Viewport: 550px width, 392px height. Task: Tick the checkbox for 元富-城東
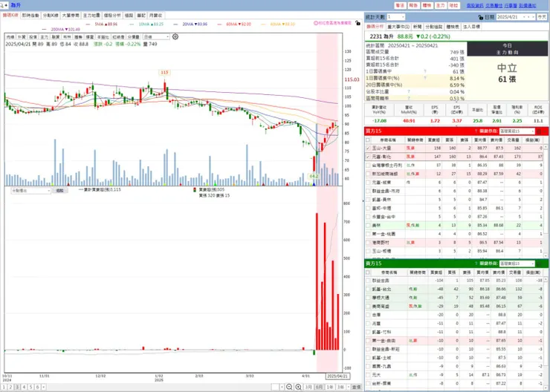[x=368, y=183]
